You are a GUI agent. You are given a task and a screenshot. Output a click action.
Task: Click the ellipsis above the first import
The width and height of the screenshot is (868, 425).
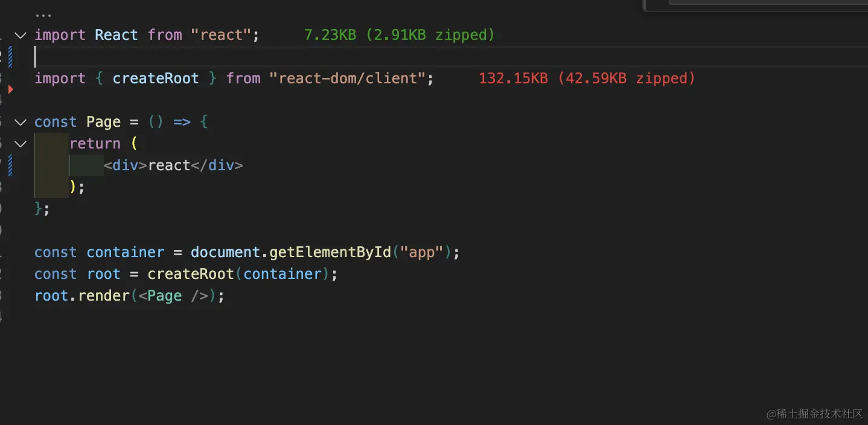point(43,14)
